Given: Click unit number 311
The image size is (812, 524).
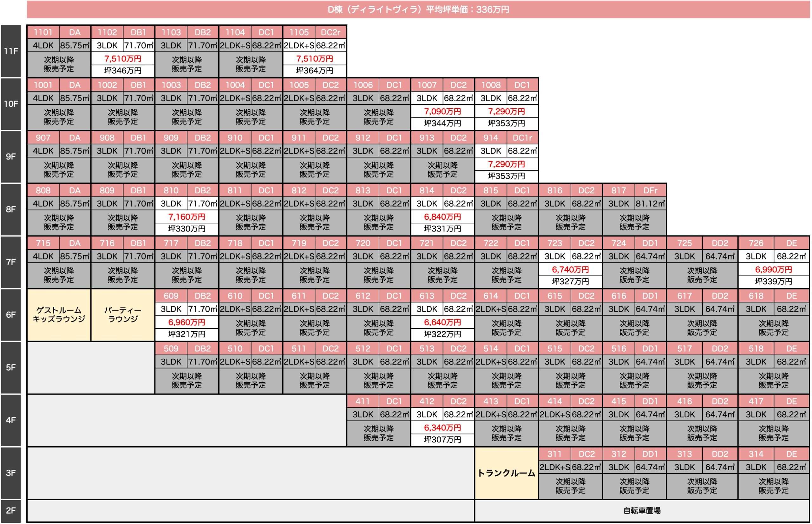Looking at the screenshot, I should tap(554, 454).
